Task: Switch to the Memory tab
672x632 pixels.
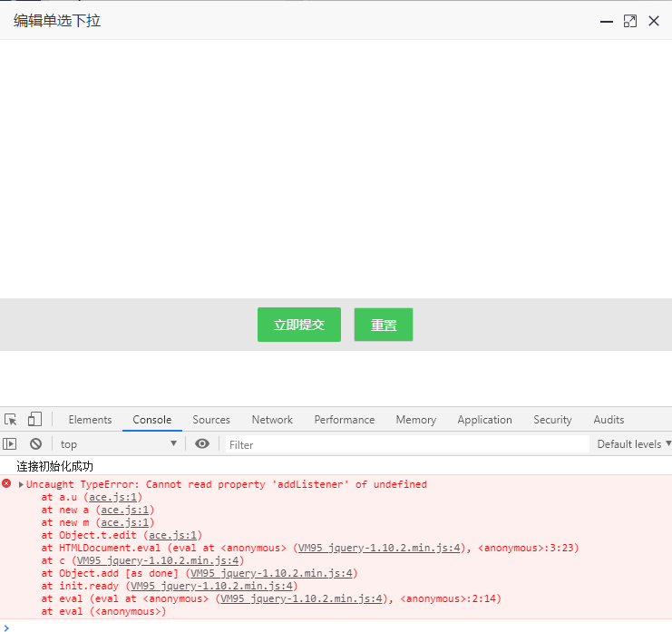Action: [416, 420]
